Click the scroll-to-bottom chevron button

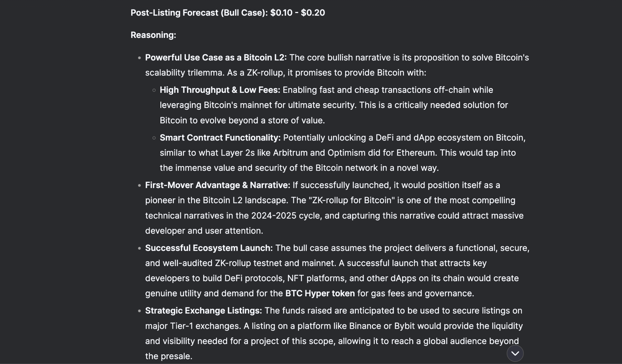tap(515, 353)
